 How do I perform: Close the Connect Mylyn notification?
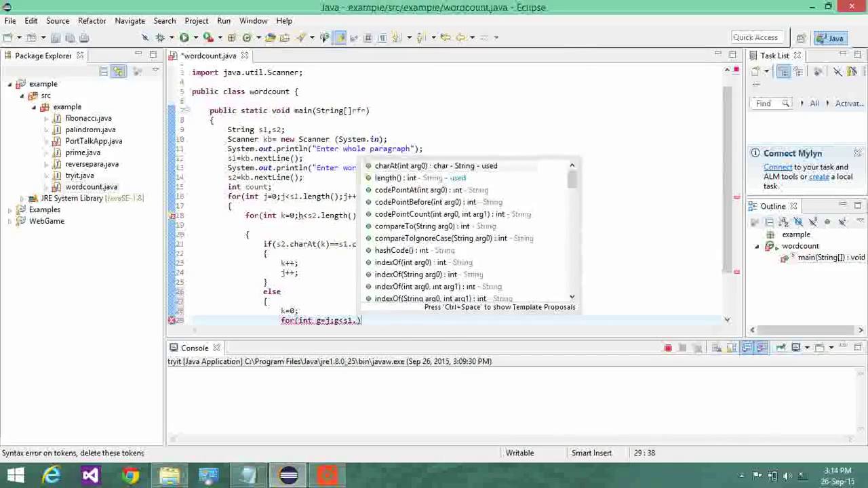858,153
